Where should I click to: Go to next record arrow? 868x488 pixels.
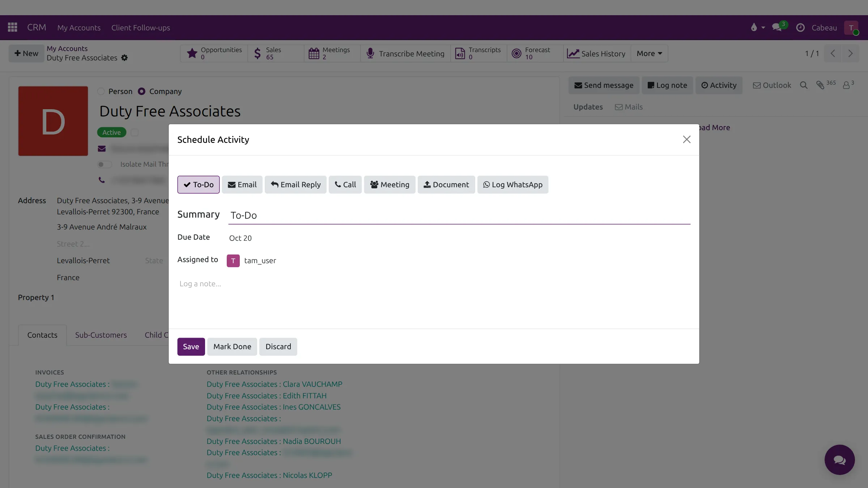click(850, 53)
